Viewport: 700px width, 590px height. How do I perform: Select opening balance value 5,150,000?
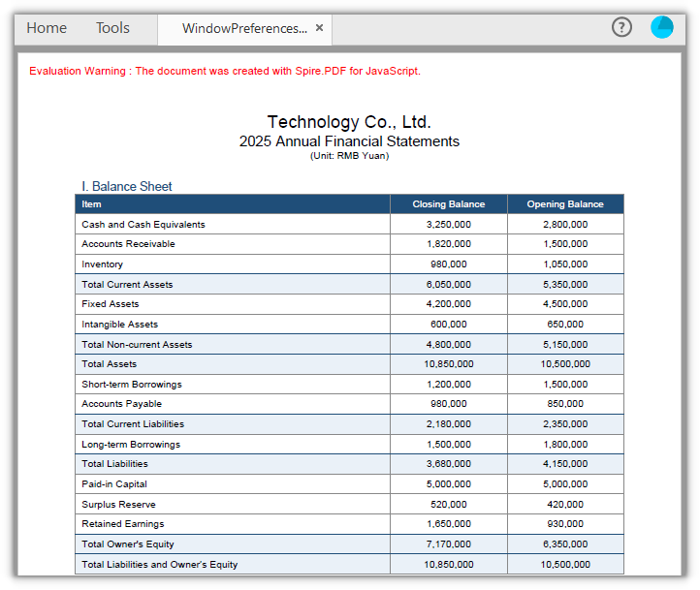point(565,345)
